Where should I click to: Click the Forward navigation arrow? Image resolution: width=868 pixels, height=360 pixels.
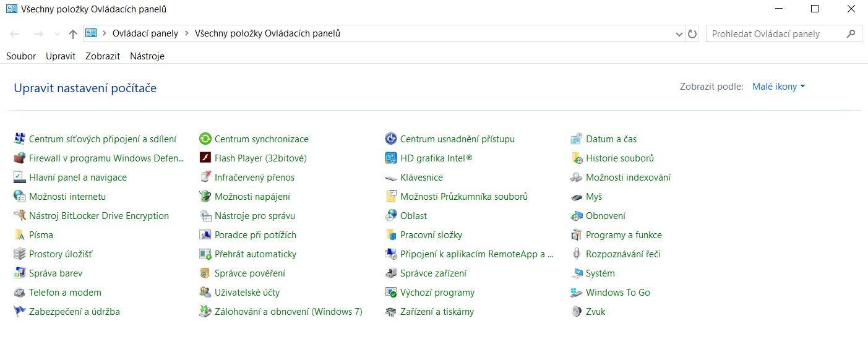coord(38,34)
